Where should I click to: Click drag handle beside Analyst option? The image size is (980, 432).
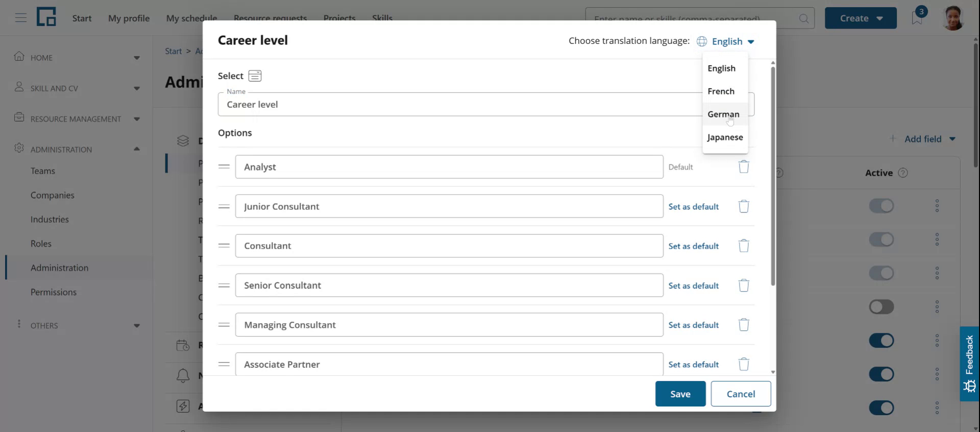click(224, 166)
